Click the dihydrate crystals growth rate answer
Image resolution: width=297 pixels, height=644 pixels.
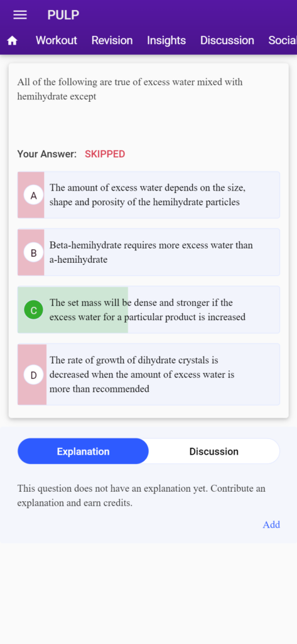(x=142, y=374)
